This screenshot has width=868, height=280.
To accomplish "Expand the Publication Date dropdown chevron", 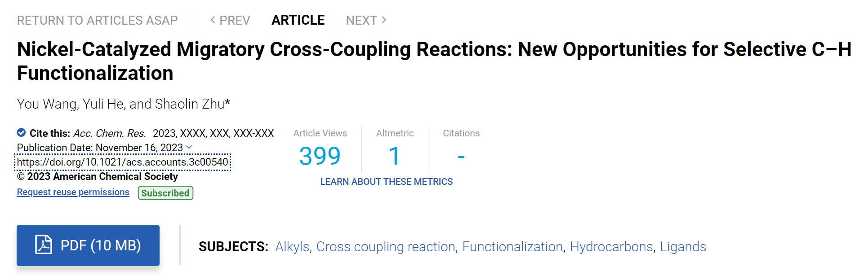I will (x=189, y=147).
